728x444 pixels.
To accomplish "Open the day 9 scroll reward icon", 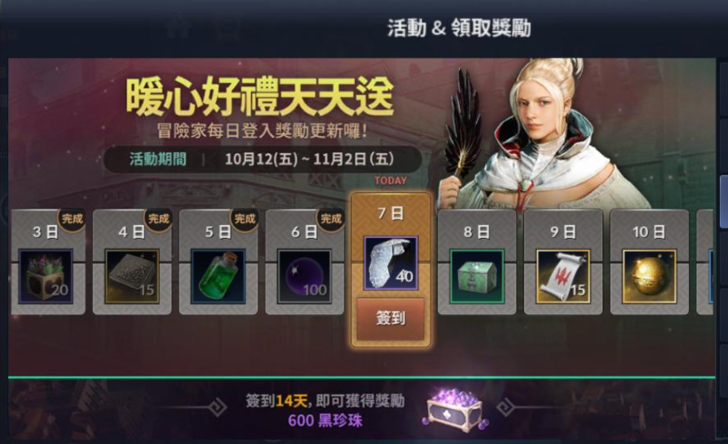I will tap(563, 276).
